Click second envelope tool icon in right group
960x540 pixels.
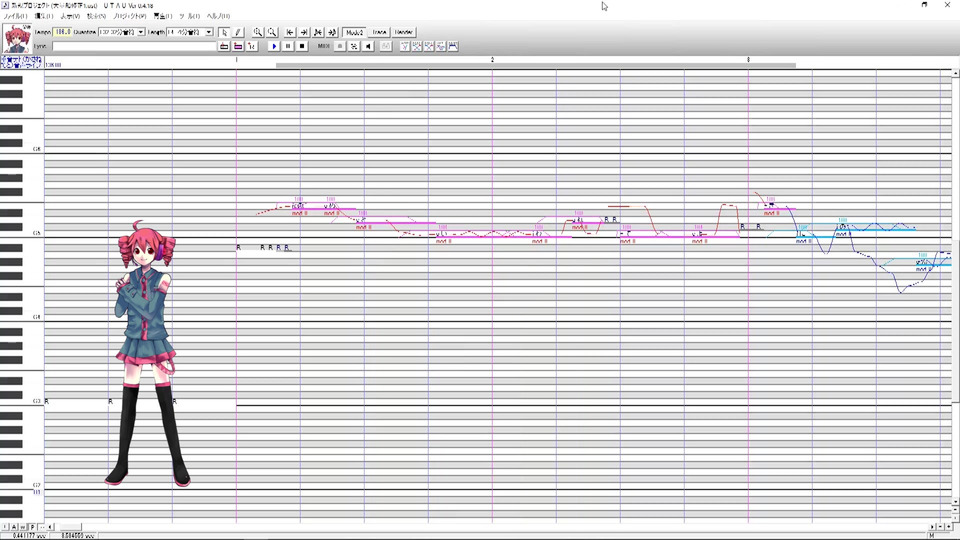(x=417, y=46)
